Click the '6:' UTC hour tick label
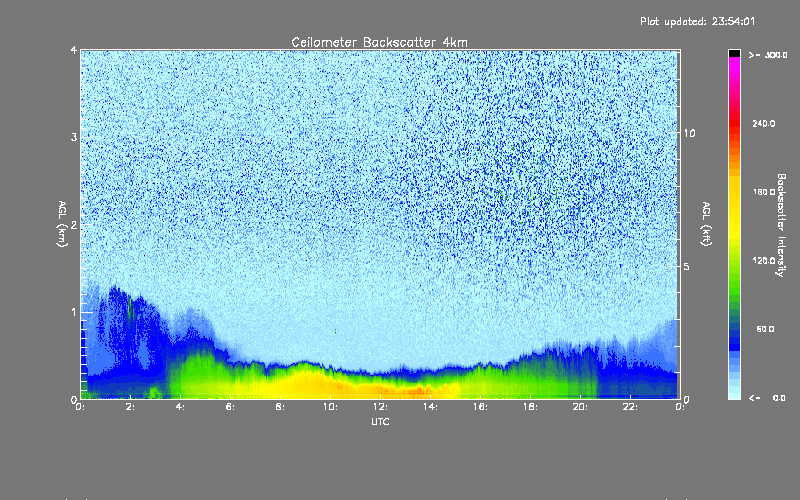The width and height of the screenshot is (800, 500). point(231,407)
